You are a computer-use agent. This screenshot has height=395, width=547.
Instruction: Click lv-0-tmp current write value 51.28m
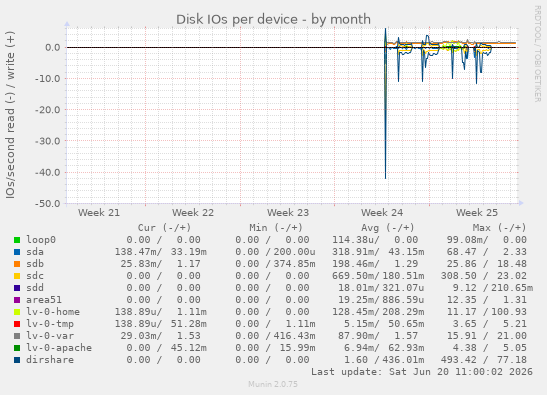(x=189, y=324)
